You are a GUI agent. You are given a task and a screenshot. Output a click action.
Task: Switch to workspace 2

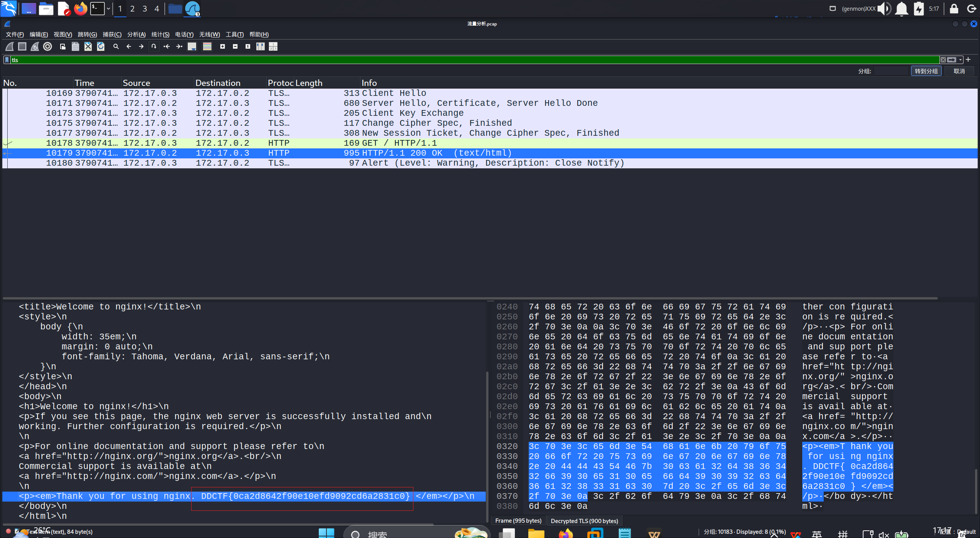coord(133,8)
